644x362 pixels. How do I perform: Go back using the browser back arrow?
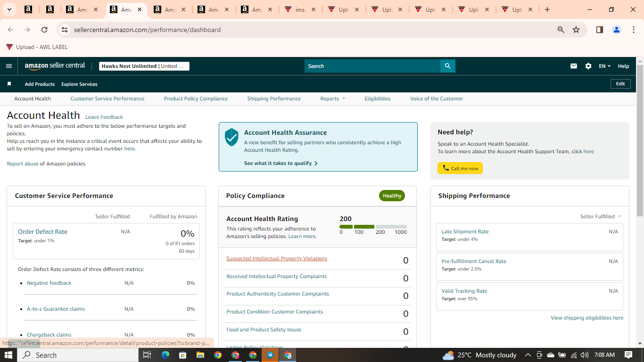[10, 30]
